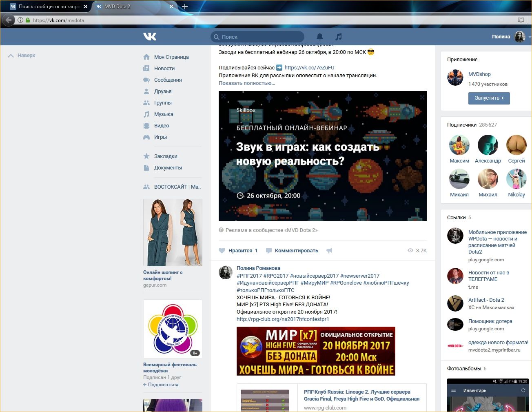The image size is (532, 412).
Task: Open MVDshop application link
Action: [479, 74]
